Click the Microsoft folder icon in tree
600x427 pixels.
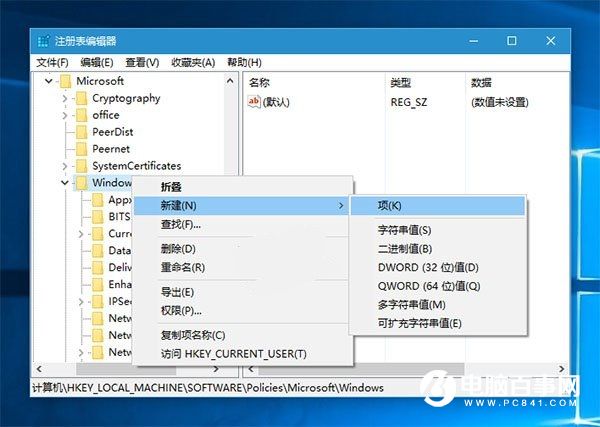coord(66,81)
